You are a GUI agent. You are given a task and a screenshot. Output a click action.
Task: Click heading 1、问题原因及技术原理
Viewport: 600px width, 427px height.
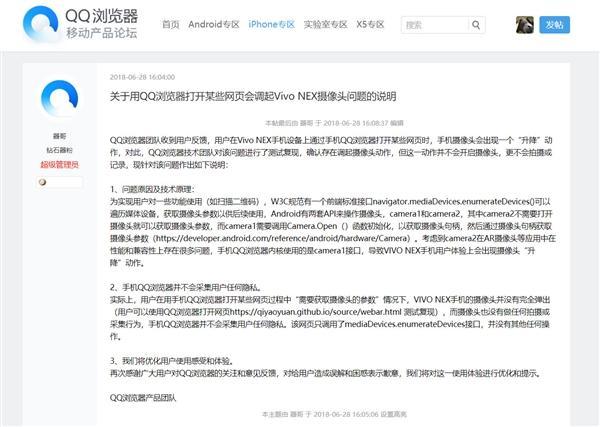[152, 189]
